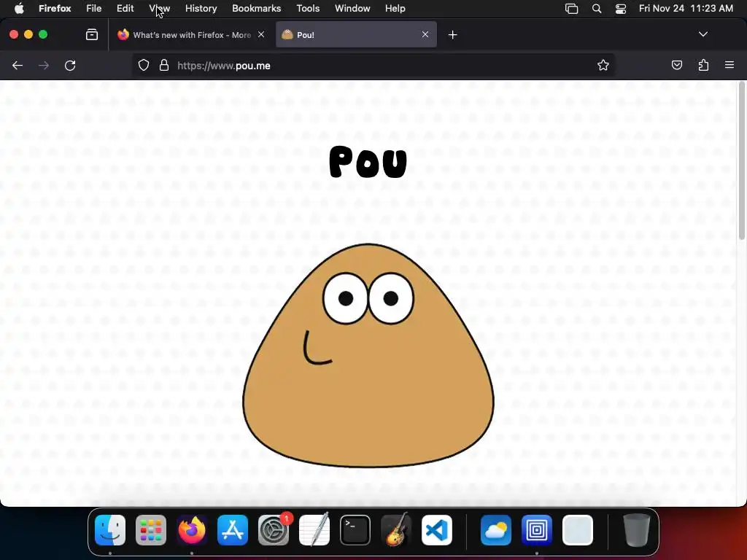Open the Window menu

click(x=352, y=8)
